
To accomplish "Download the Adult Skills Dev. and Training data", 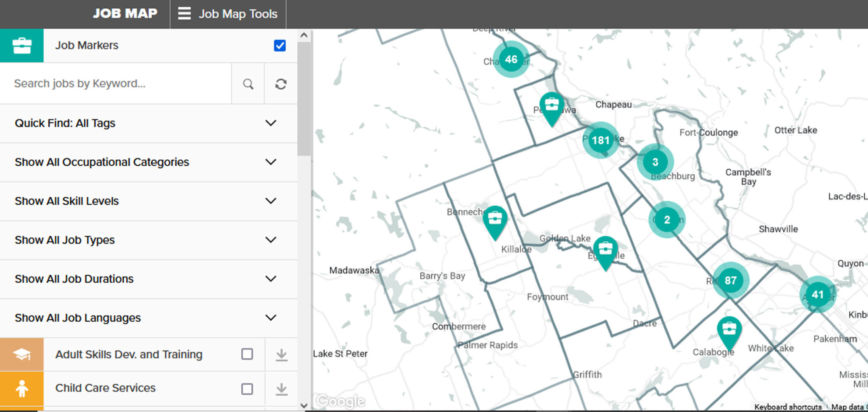I will (282, 355).
